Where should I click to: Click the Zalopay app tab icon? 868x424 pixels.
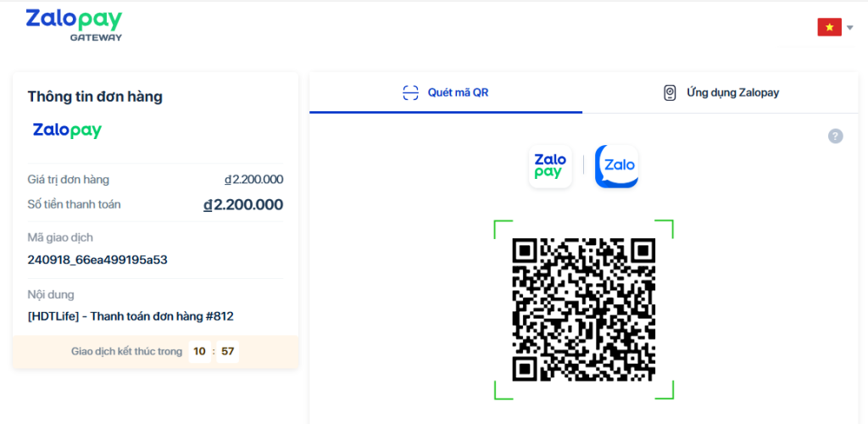[670, 92]
